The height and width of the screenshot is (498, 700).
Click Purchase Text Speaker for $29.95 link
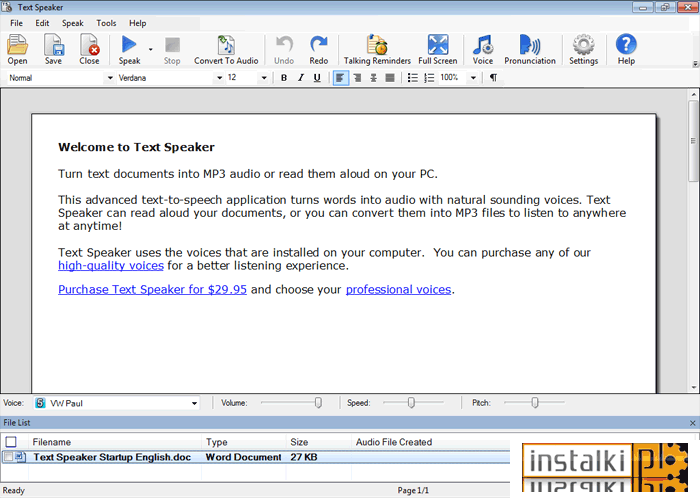click(152, 290)
